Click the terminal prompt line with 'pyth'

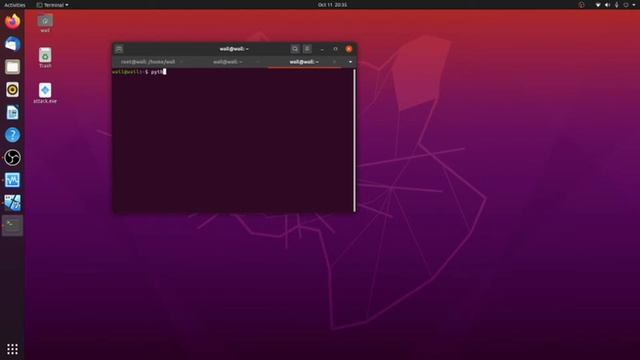click(x=139, y=72)
